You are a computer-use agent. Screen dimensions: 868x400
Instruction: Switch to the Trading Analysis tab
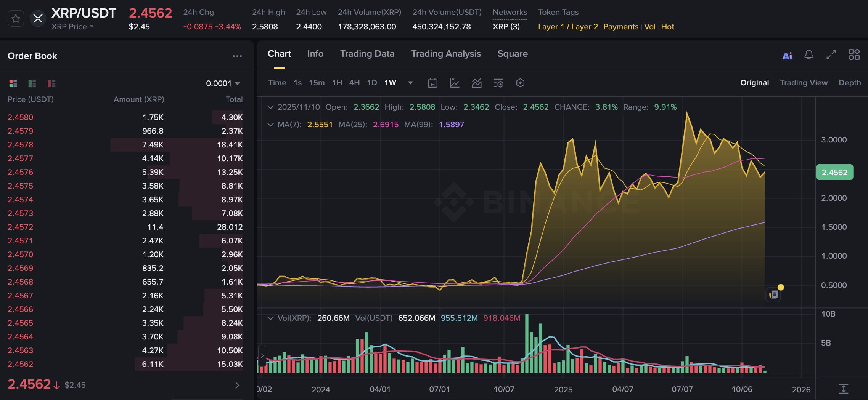click(446, 54)
